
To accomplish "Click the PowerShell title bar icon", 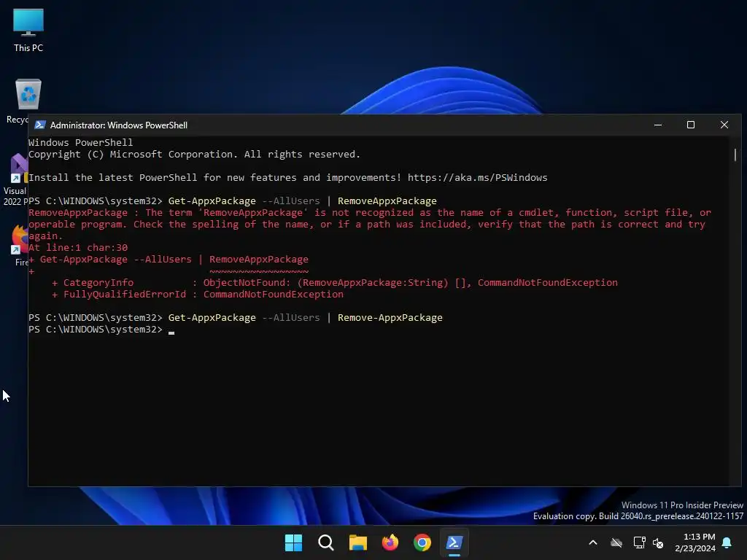I will click(x=40, y=125).
